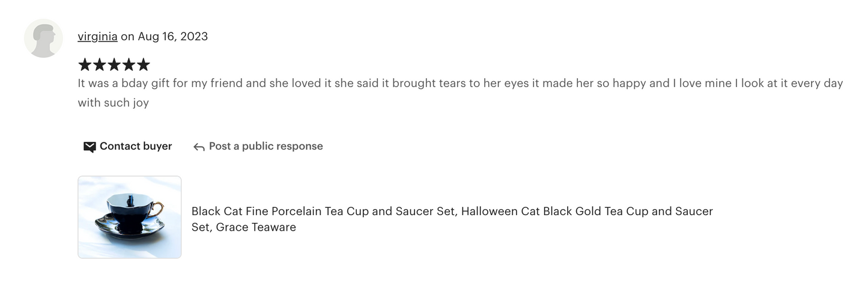
Task: Open the virginia reviewer profile link
Action: (x=97, y=36)
